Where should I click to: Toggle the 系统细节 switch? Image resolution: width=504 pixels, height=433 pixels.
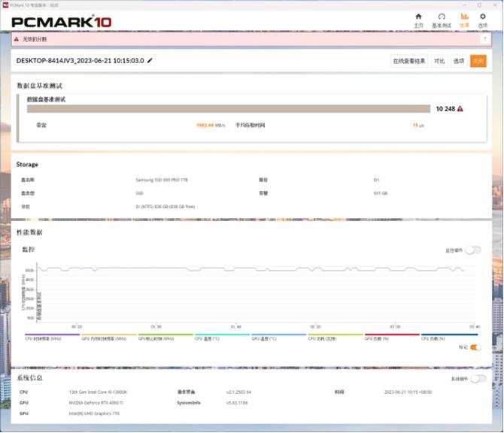point(478,379)
